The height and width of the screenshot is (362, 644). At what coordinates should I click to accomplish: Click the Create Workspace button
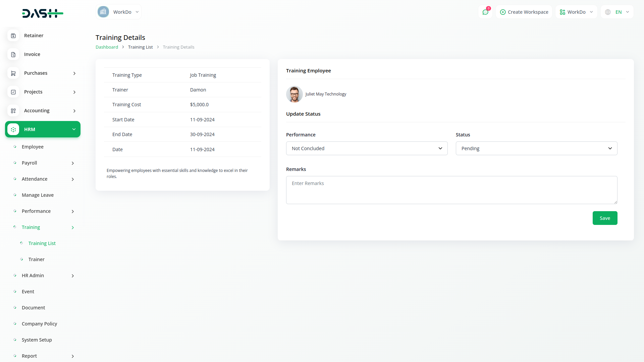pos(524,12)
